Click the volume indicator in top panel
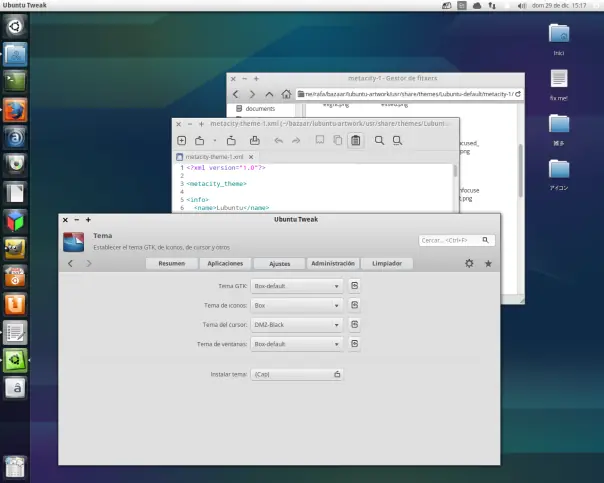The image size is (604, 483). [522, 5]
